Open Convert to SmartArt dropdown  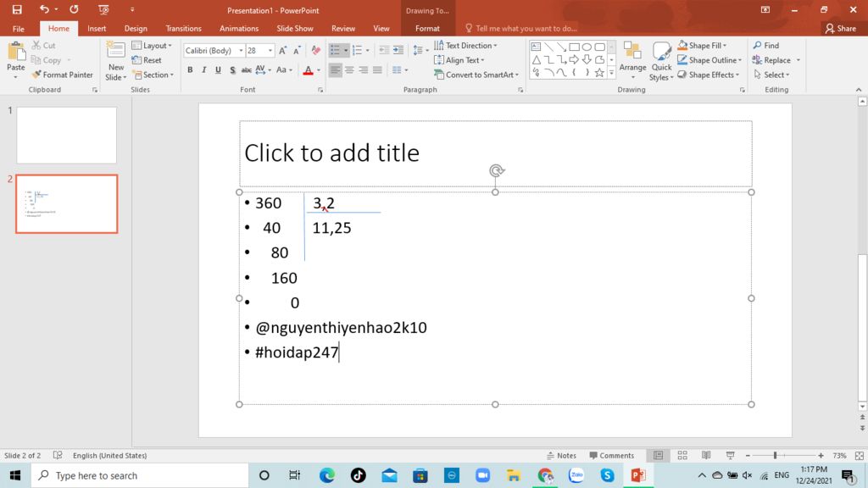[476, 75]
